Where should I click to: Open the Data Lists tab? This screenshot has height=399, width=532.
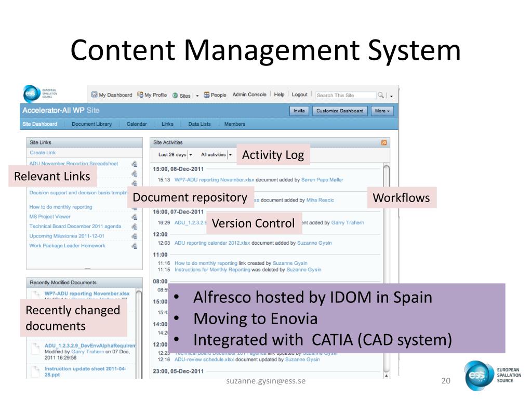199,124
